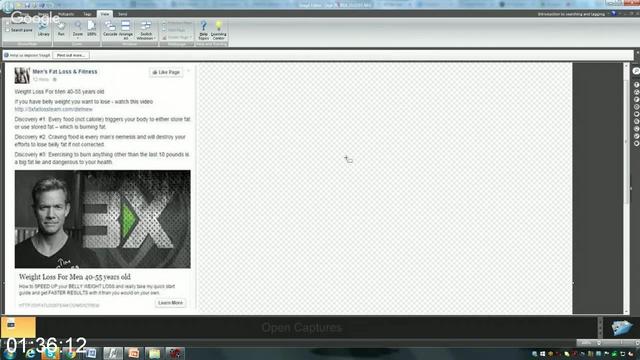Open the Library from the View ribbon

tap(43, 29)
